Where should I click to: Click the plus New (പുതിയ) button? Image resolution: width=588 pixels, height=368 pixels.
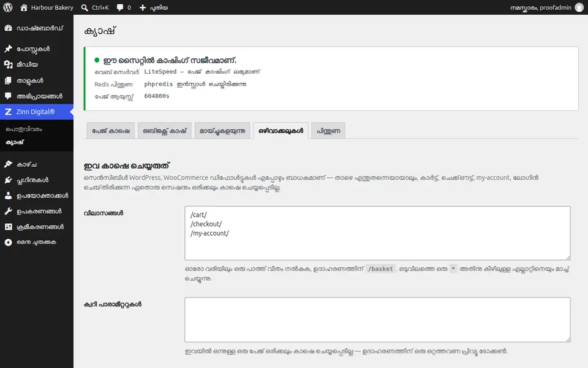point(153,7)
